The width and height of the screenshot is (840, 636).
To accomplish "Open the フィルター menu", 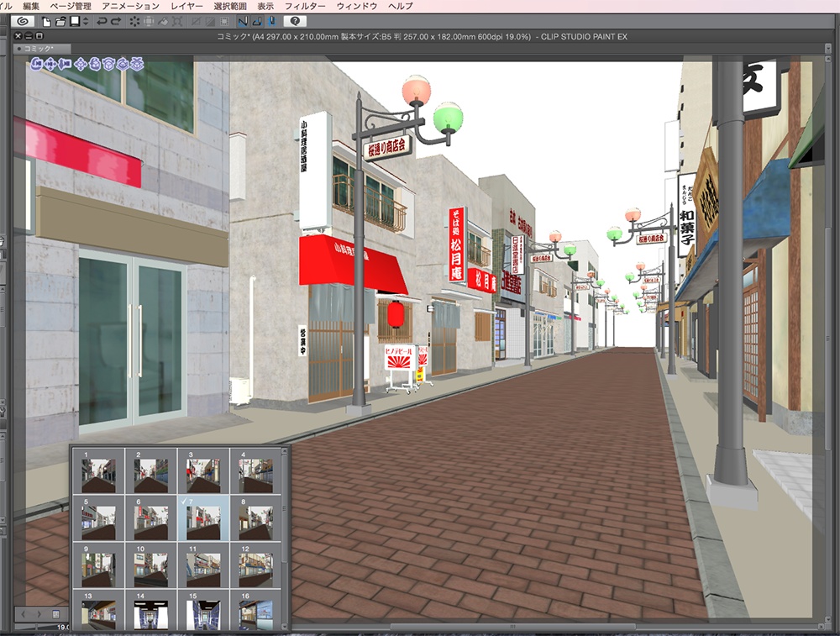I will (306, 5).
